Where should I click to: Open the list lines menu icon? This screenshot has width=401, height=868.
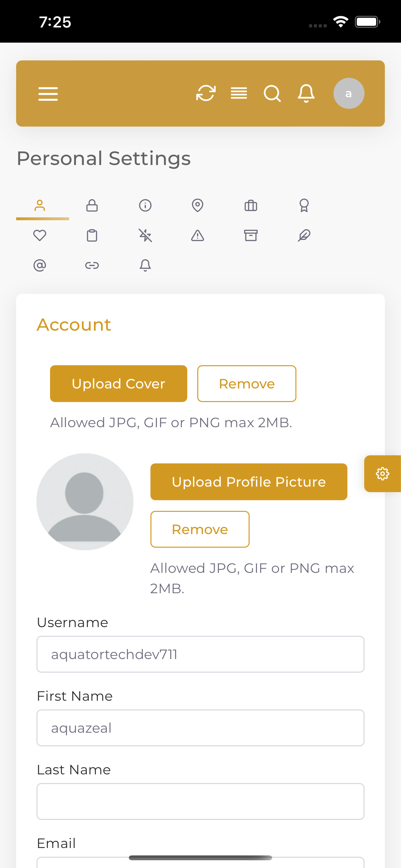pyautogui.click(x=239, y=93)
